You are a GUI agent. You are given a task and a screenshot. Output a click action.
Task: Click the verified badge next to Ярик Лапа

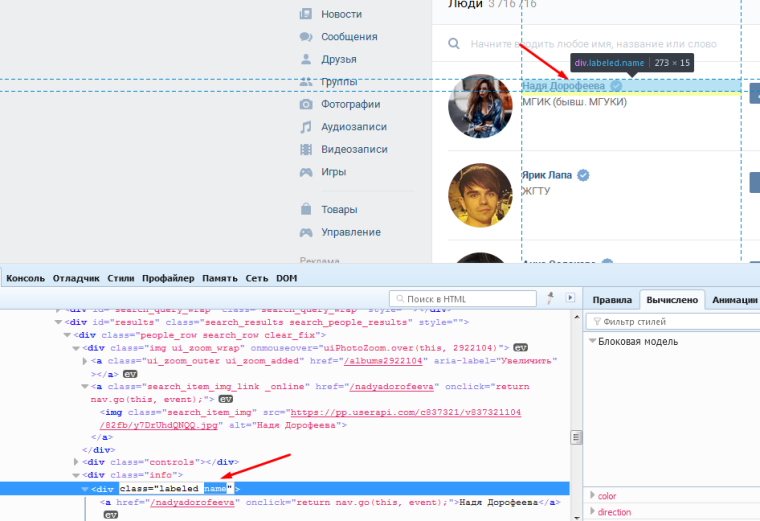[x=582, y=175]
